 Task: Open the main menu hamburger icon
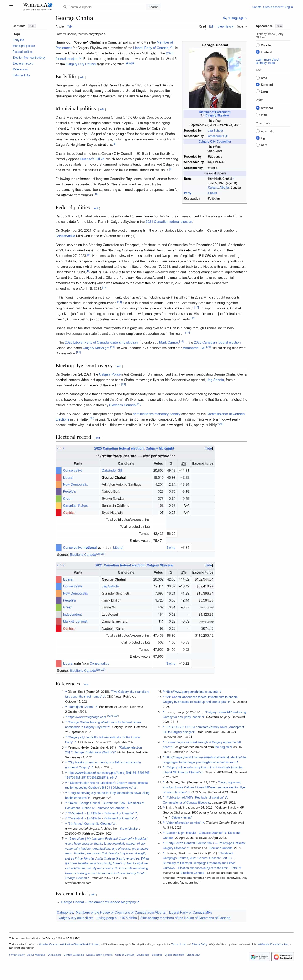(x=11, y=7)
